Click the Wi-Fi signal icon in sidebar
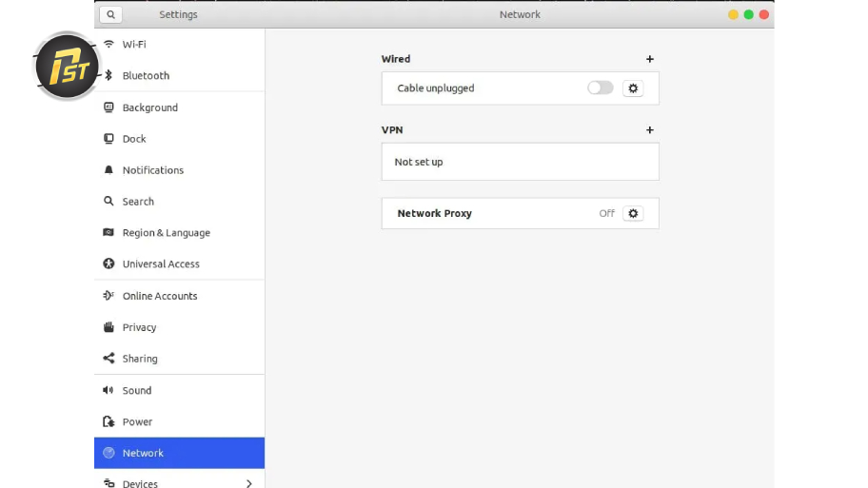 tap(109, 45)
